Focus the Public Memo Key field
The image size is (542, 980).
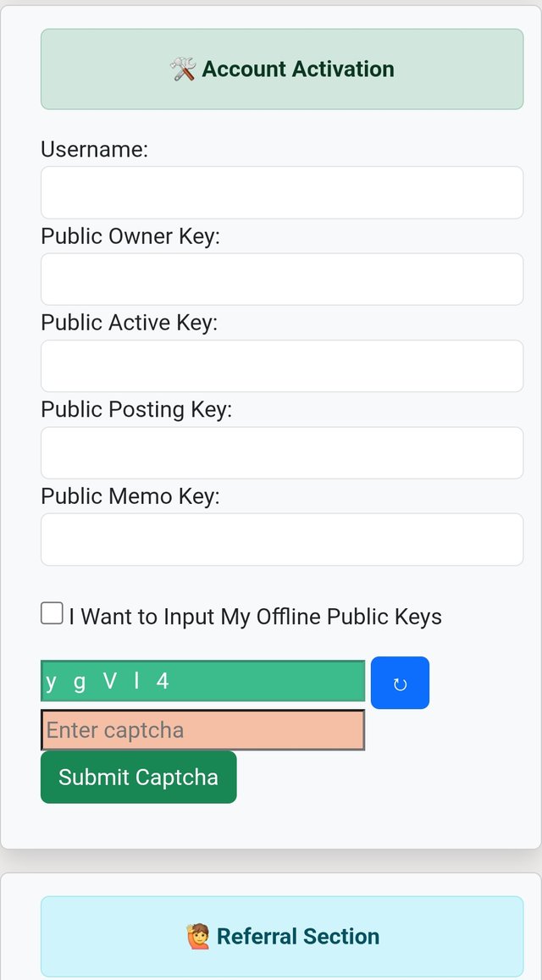[x=282, y=540]
